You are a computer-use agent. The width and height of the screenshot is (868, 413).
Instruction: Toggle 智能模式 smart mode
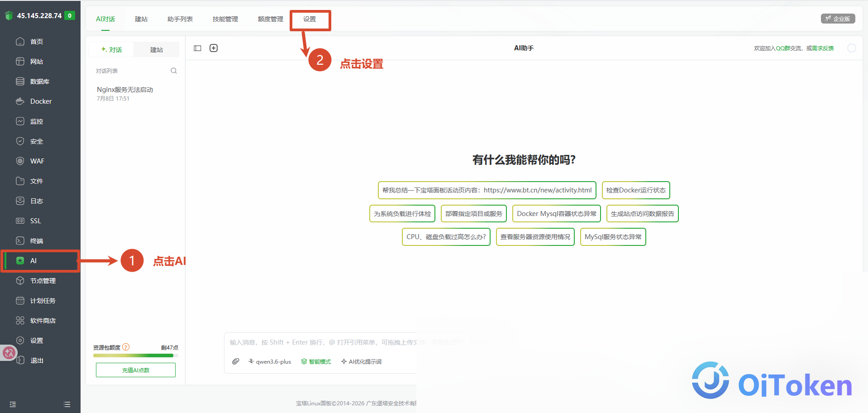click(316, 361)
